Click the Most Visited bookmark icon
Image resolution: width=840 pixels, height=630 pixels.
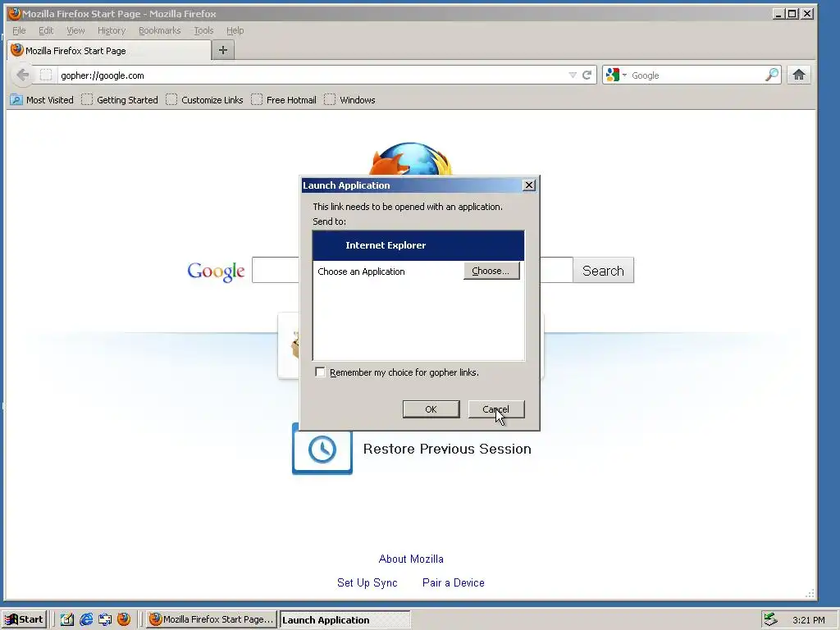16,99
